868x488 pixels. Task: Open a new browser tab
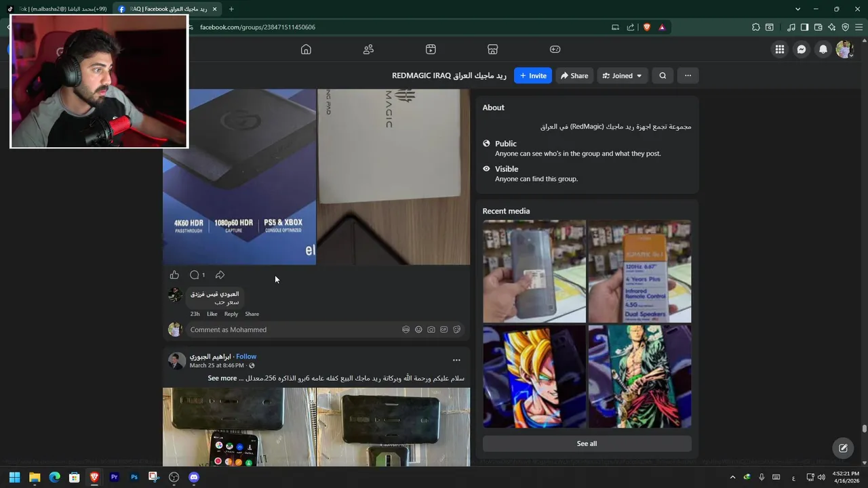[231, 9]
